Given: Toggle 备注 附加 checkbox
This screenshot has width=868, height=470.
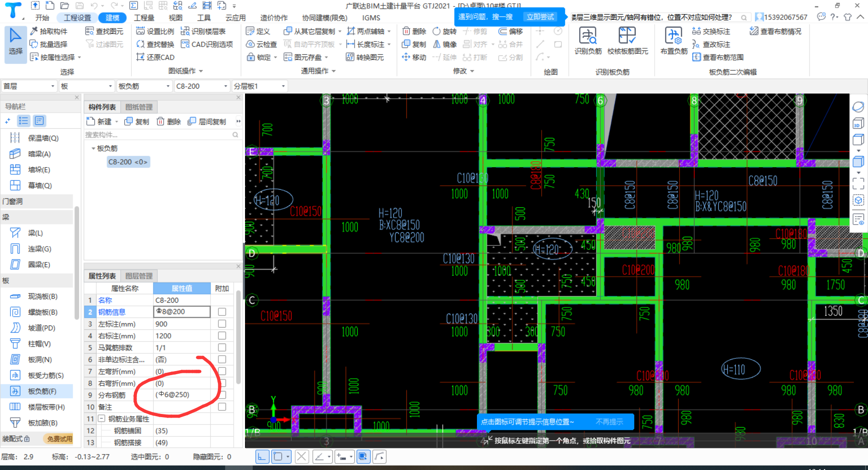Looking at the screenshot, I should click(222, 407).
